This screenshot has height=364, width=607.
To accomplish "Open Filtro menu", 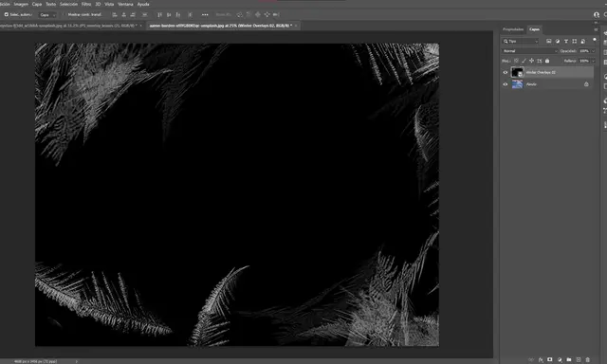I will [86, 4].
